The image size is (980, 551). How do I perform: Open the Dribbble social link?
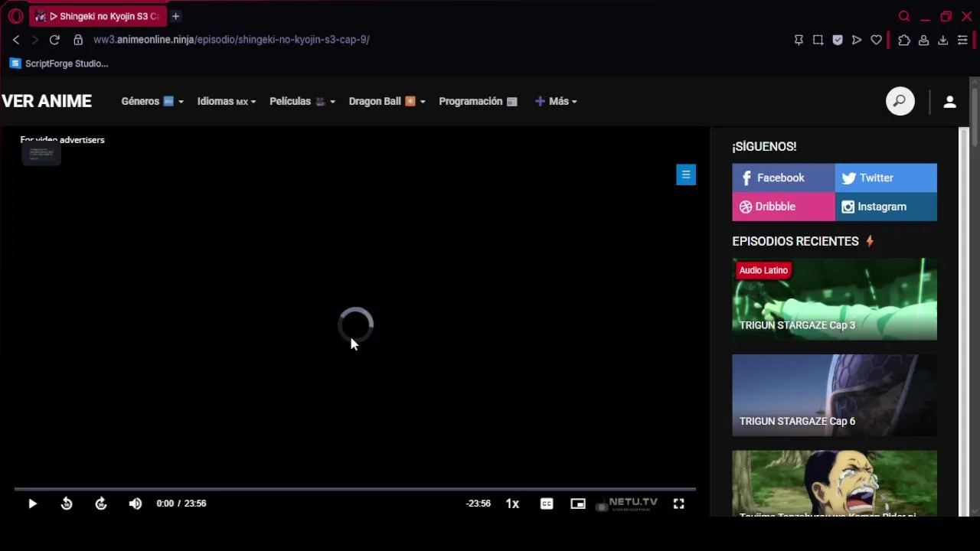click(x=783, y=207)
